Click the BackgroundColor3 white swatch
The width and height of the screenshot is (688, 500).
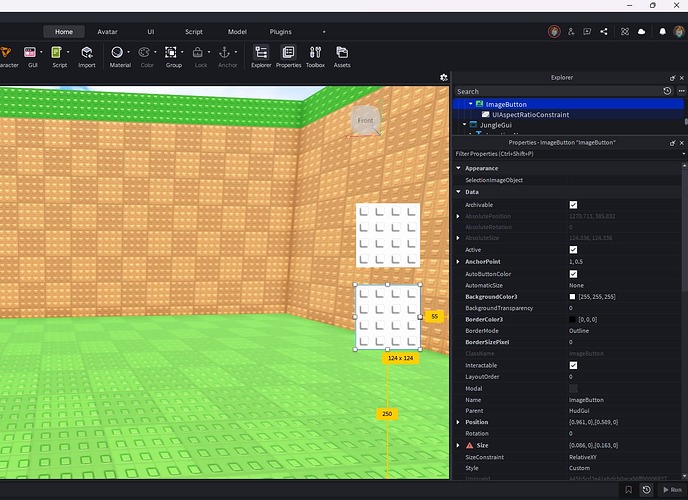coord(572,297)
